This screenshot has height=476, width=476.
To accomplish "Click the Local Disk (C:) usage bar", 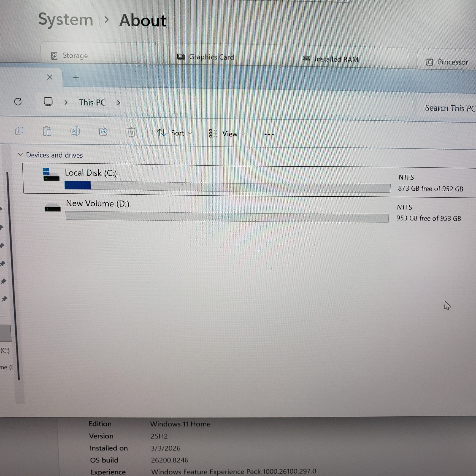I will [x=227, y=187].
